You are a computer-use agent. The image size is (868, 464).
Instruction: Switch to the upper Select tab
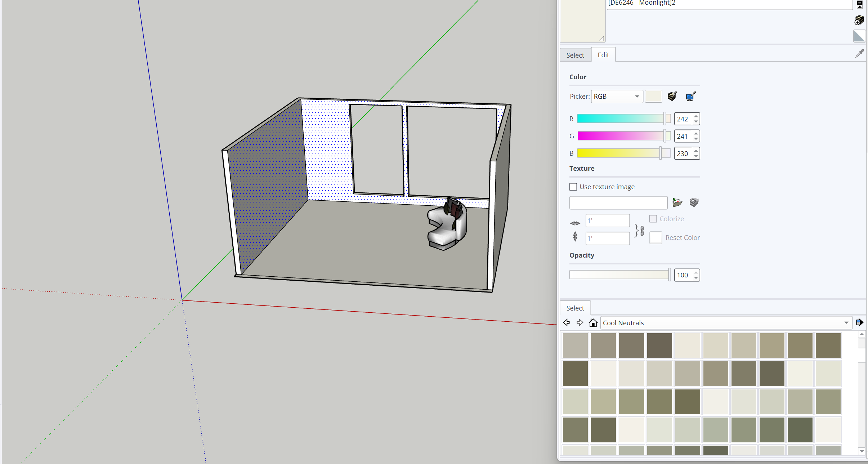pyautogui.click(x=575, y=55)
